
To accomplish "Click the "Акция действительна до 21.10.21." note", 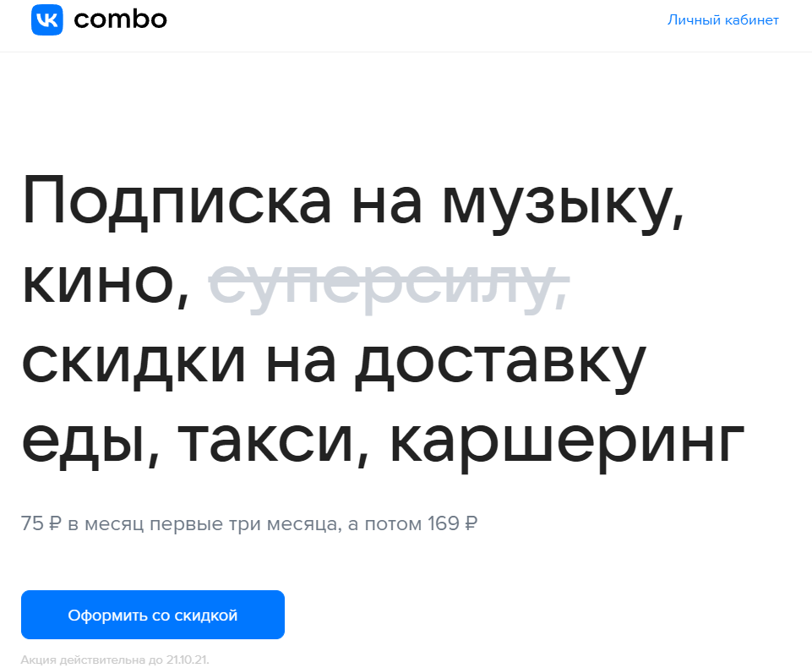I will (115, 660).
